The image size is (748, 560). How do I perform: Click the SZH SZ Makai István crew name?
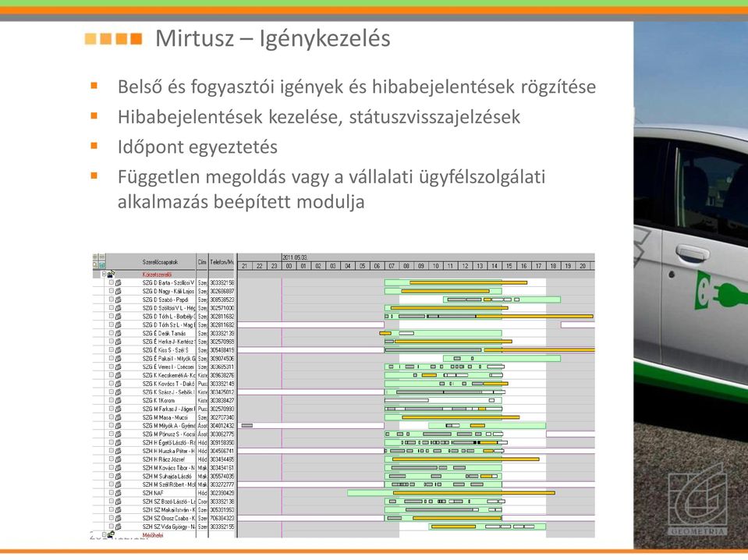[x=168, y=509]
